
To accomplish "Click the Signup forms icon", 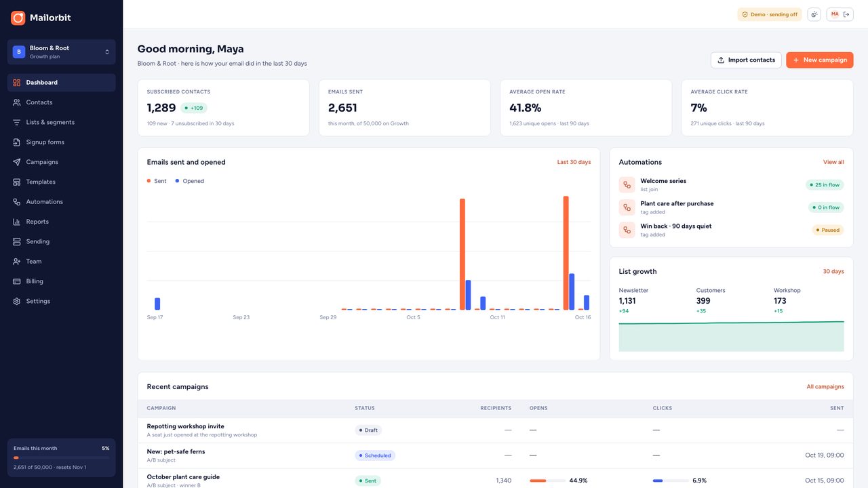I will 17,142.
